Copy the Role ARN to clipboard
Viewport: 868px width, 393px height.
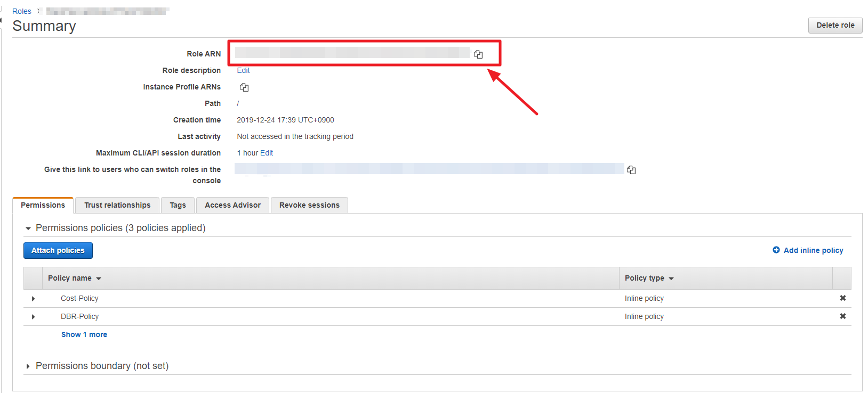(478, 54)
